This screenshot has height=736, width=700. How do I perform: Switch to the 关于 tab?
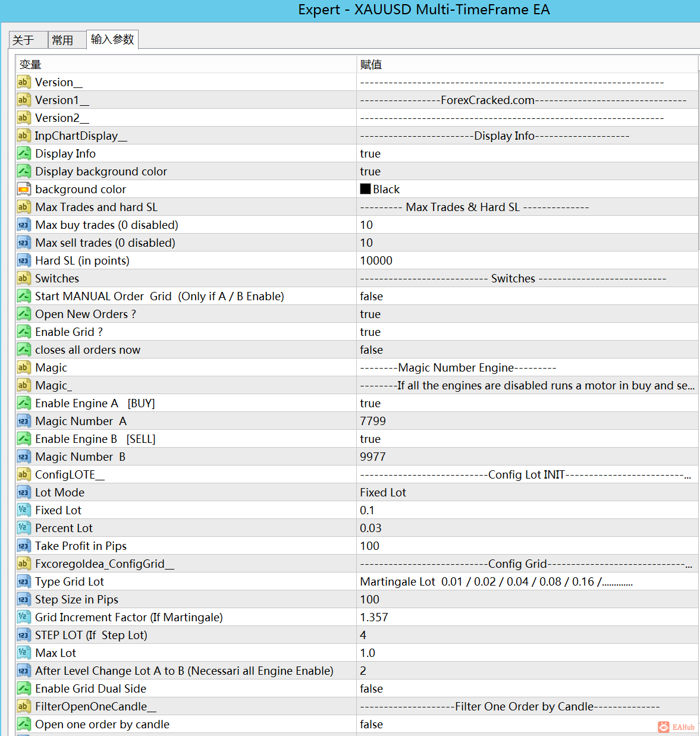point(28,40)
